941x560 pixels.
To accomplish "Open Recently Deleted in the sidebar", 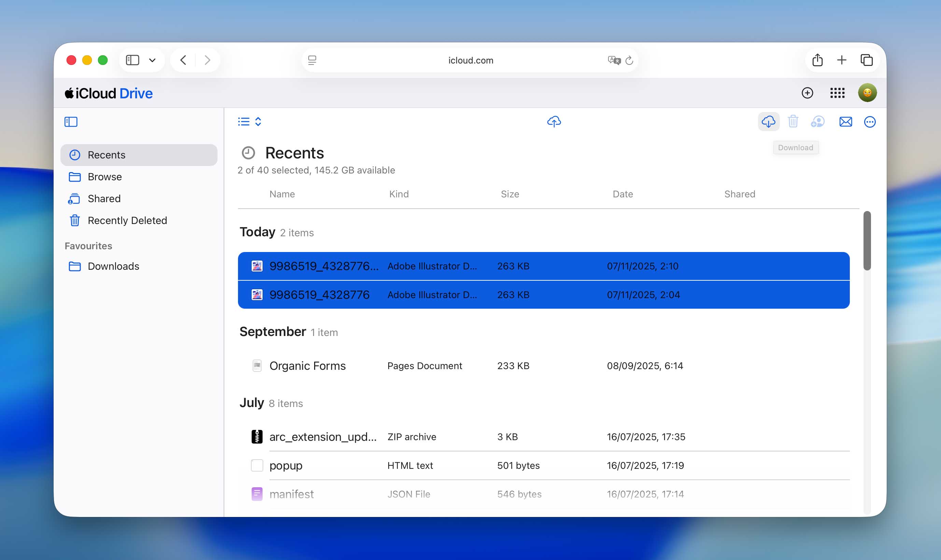I will point(127,220).
